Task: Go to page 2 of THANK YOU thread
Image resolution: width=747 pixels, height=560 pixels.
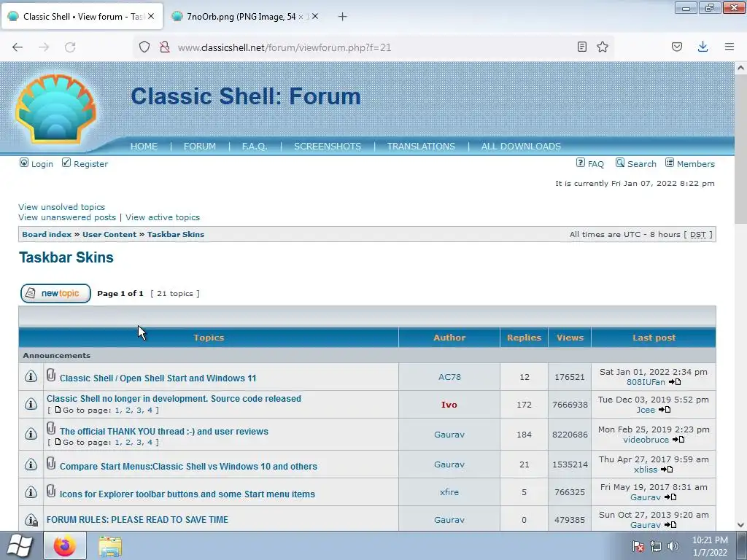Action: [x=128, y=443]
